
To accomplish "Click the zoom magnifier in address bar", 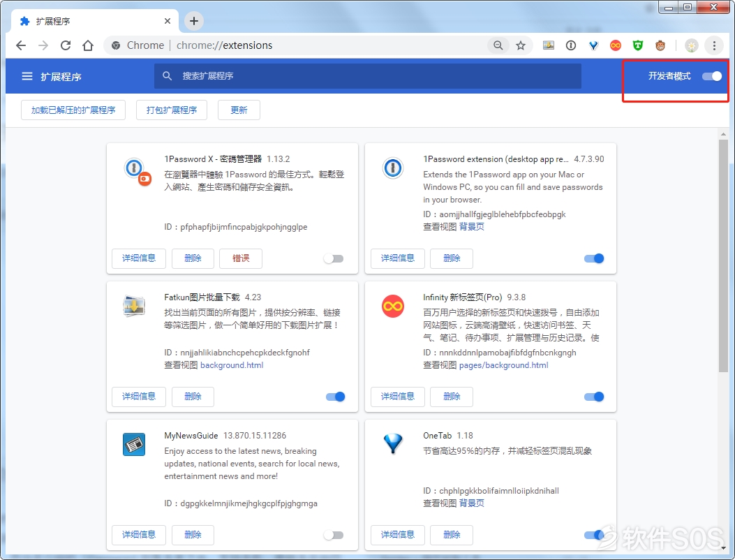I will click(x=498, y=45).
